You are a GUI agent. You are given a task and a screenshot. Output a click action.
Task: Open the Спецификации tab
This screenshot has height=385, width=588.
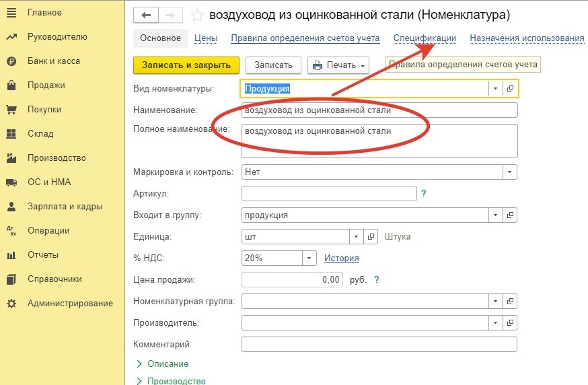click(x=425, y=38)
